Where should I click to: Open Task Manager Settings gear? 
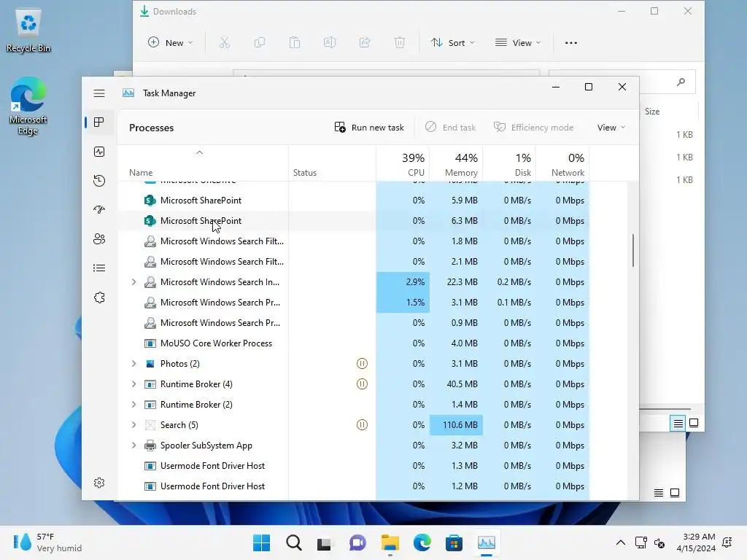[99, 483]
